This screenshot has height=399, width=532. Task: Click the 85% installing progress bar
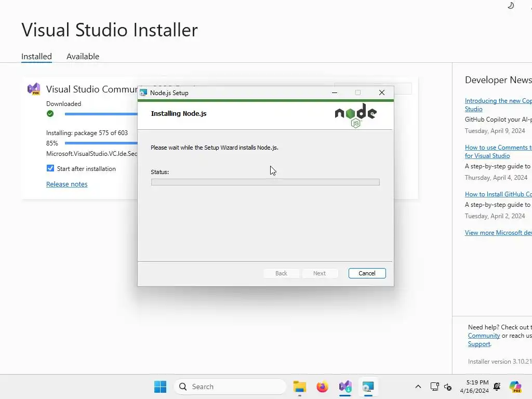click(101, 143)
